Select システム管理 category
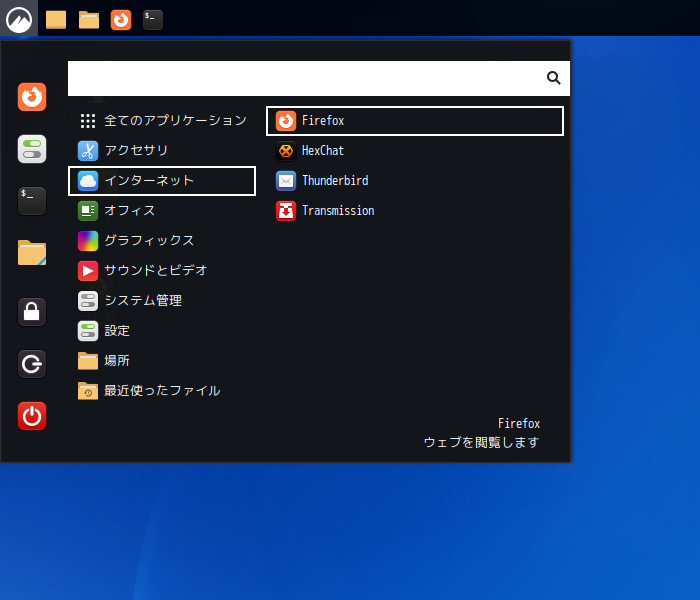The height and width of the screenshot is (600, 700). pos(162,301)
